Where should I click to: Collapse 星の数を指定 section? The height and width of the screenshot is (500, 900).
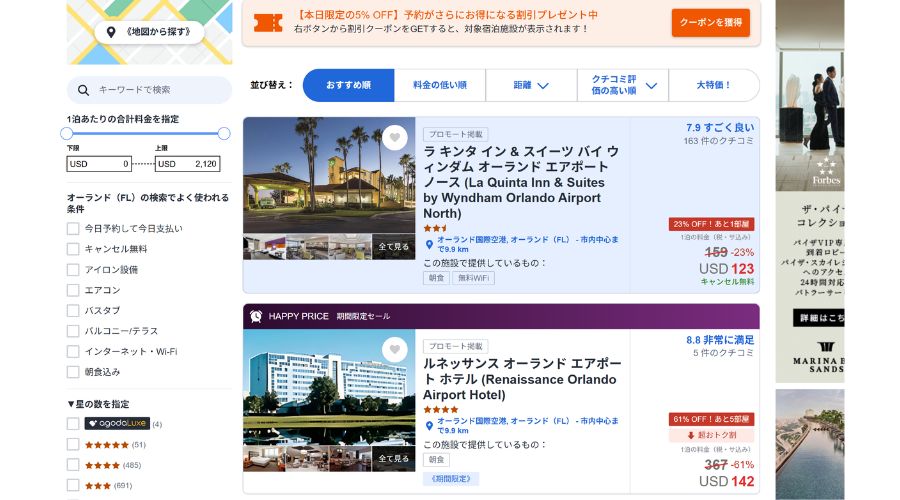[98, 404]
